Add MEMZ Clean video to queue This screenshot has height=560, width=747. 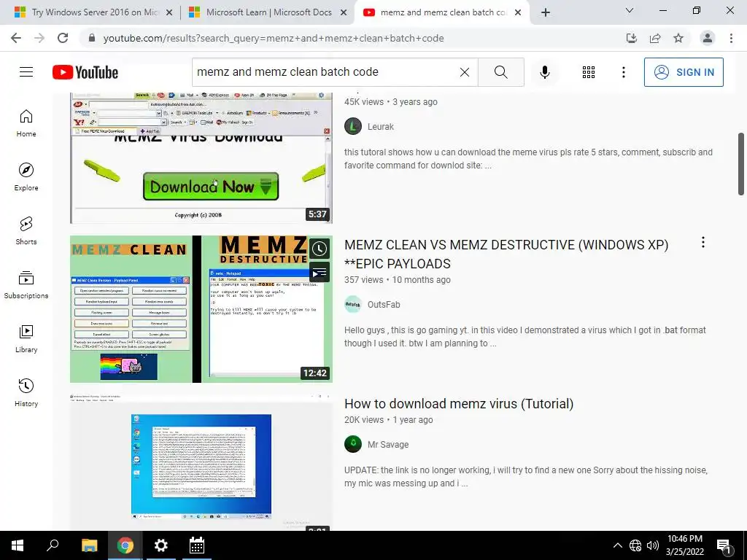pyautogui.click(x=320, y=273)
